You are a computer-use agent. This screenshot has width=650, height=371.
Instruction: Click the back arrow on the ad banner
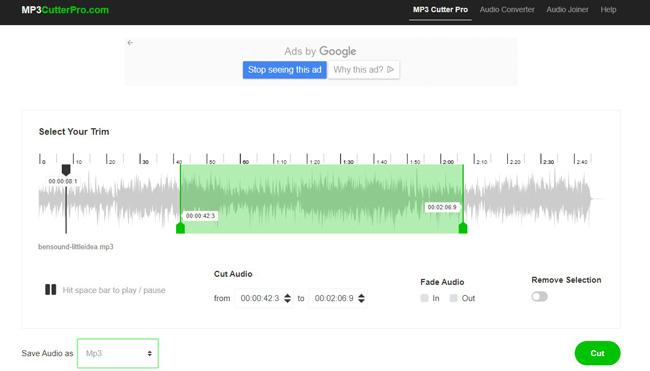[x=130, y=43]
